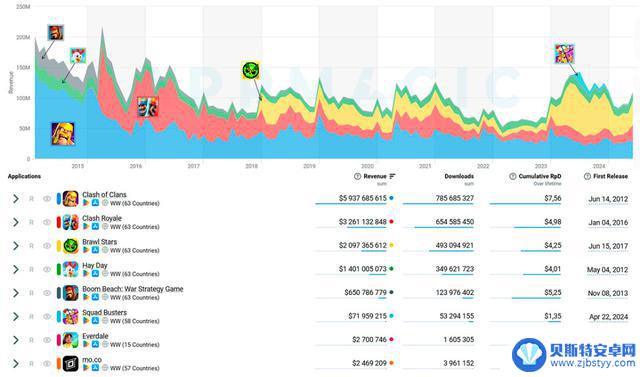Image resolution: width=640 pixels, height=377 pixels.
Task: Expand the Clash of Clans row
Action: [16, 199]
